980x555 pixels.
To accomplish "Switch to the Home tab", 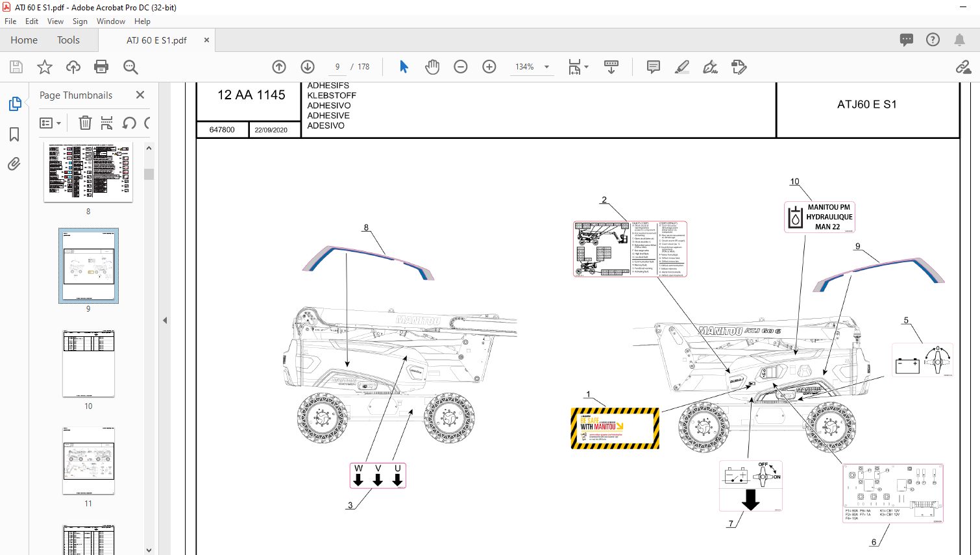I will (24, 40).
